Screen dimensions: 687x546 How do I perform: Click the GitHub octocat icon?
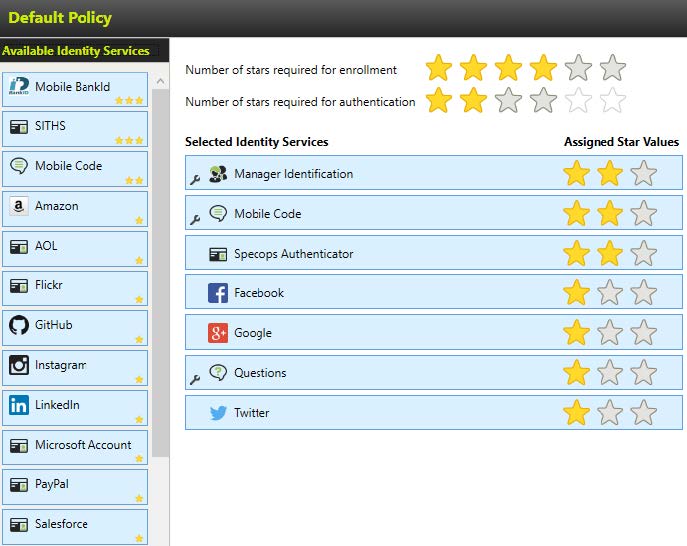point(19,325)
